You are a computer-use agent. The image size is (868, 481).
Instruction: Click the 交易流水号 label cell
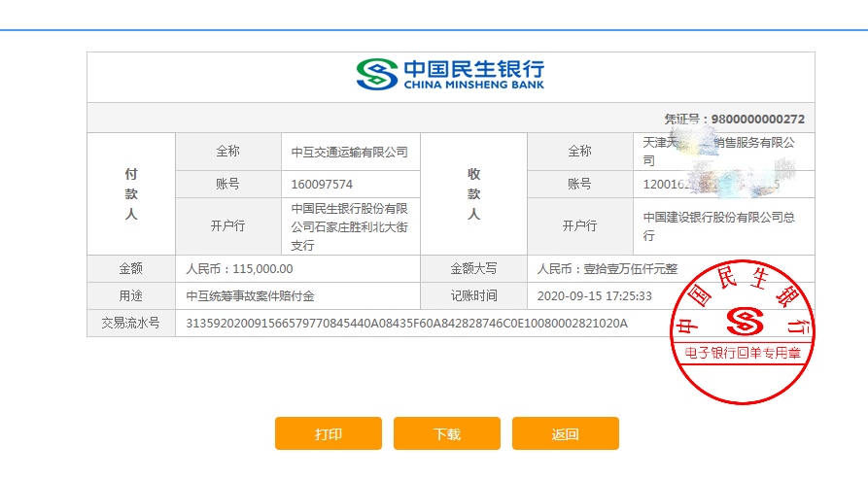pyautogui.click(x=131, y=324)
